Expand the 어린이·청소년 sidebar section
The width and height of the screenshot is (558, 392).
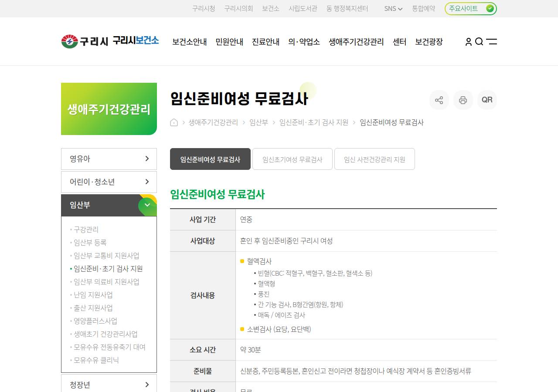[x=109, y=182]
